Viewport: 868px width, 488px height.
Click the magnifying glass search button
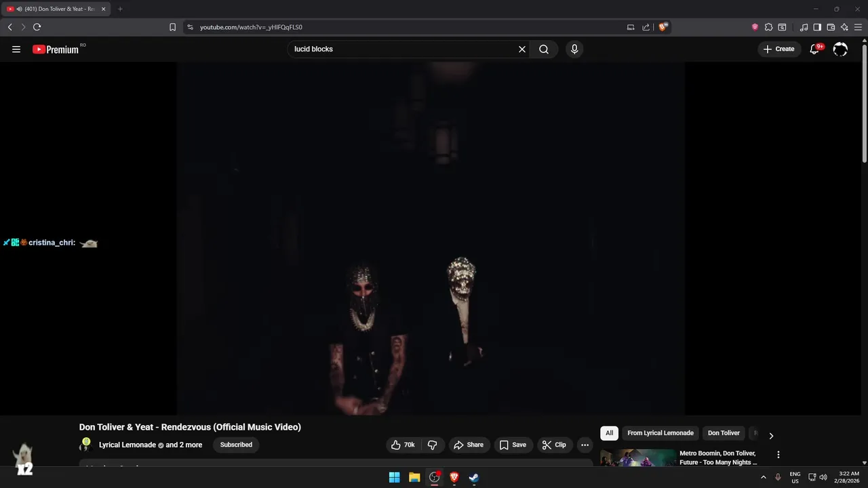544,49
